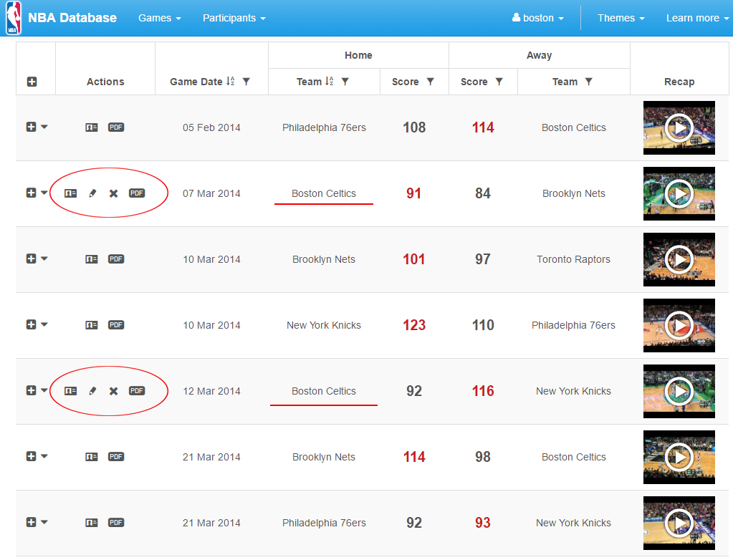Click the Home Score filter icon

point(430,82)
